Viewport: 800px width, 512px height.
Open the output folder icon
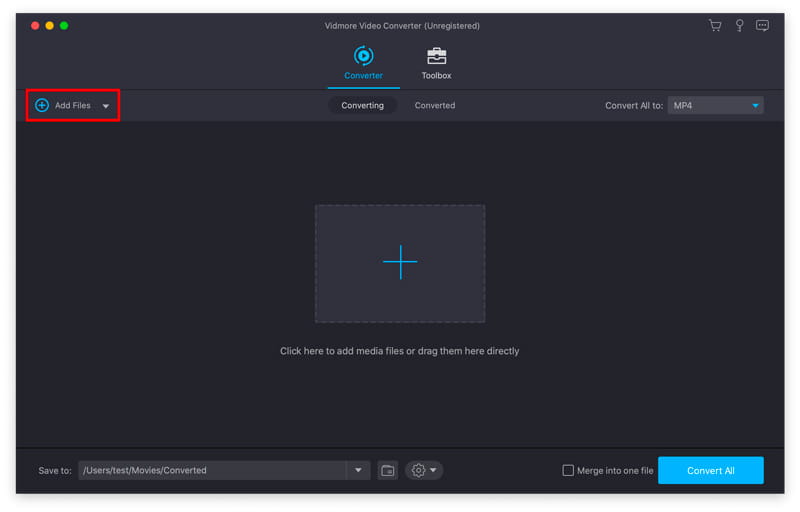(x=388, y=470)
